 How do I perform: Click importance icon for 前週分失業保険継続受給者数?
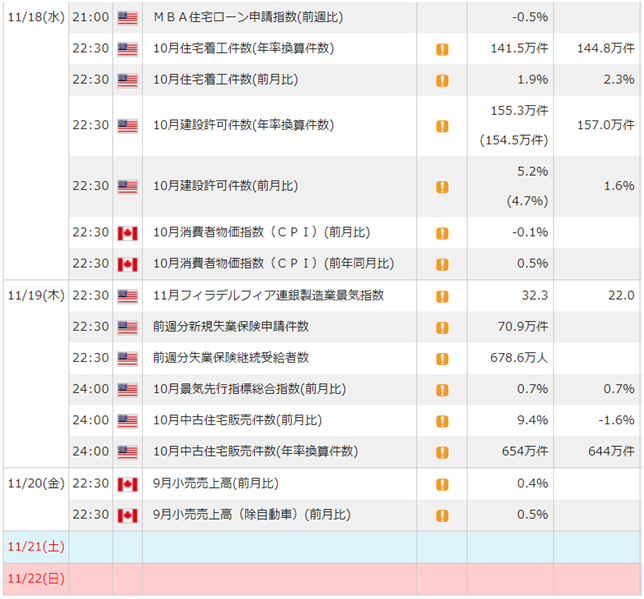pos(442,359)
